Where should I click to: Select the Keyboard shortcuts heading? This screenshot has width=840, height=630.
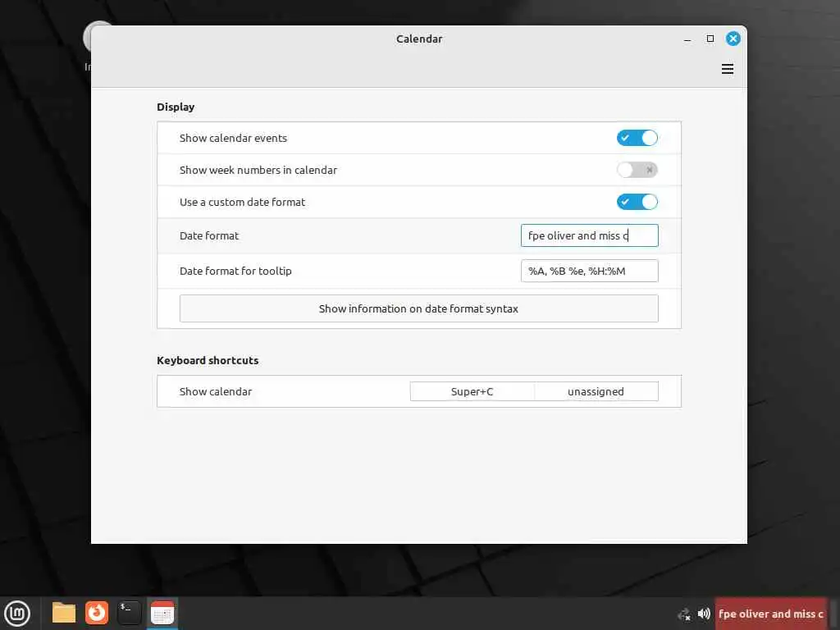click(x=208, y=361)
